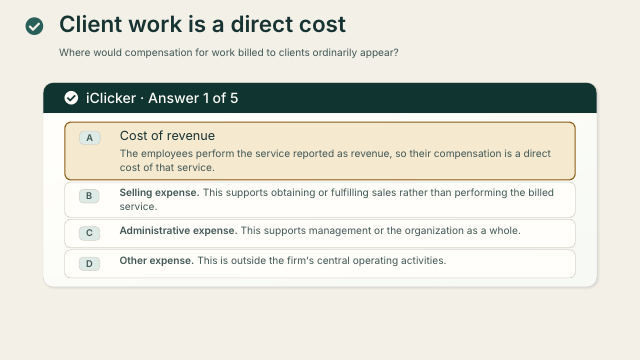Click the green checkmark icon beside the title
This screenshot has width=640, height=361.
click(34, 26)
